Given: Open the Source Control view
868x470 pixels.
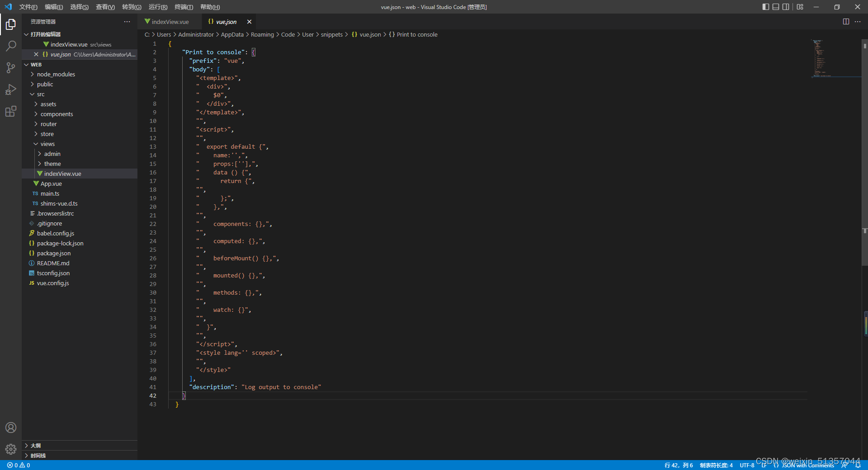Looking at the screenshot, I should tap(11, 68).
